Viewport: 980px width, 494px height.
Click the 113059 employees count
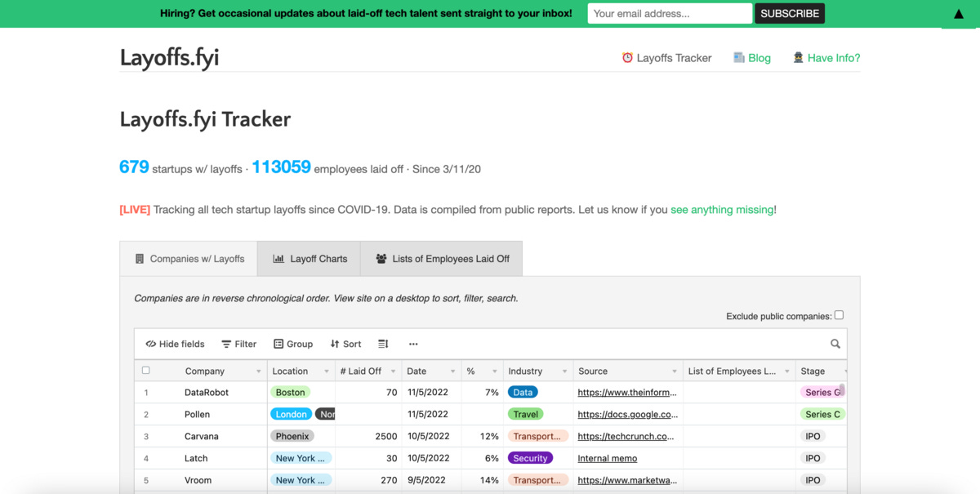point(281,167)
